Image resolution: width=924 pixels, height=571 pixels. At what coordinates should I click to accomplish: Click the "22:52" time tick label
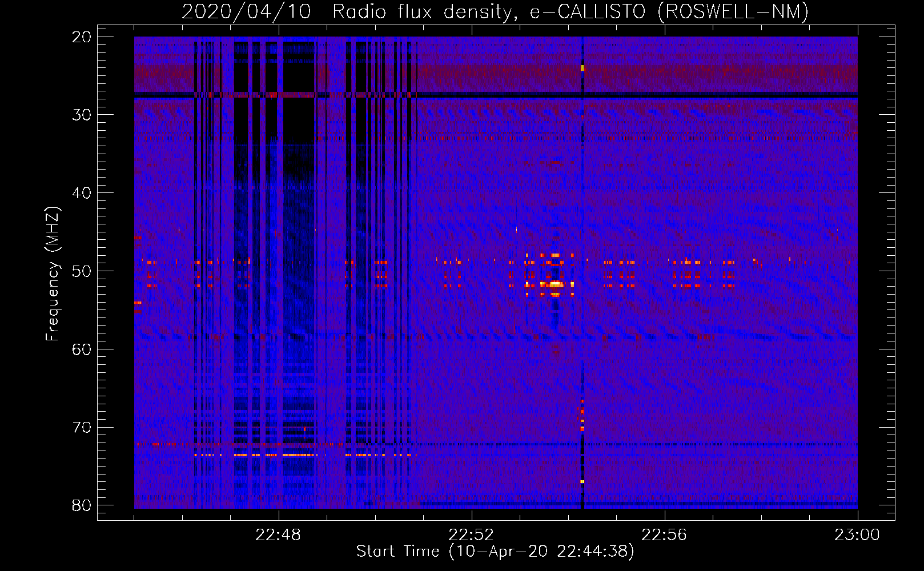[x=471, y=535]
